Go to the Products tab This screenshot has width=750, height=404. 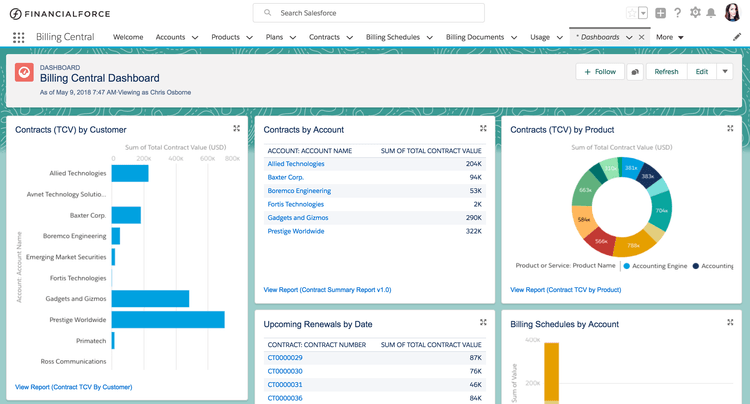pyautogui.click(x=225, y=37)
